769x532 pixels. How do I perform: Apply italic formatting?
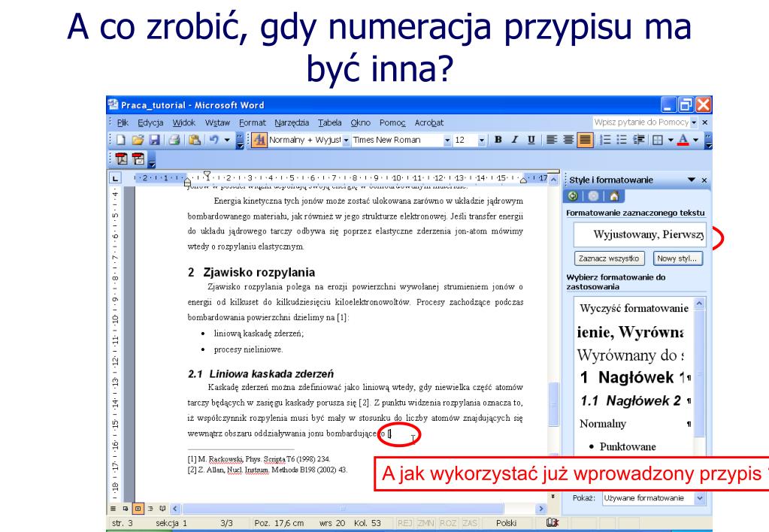tap(514, 140)
